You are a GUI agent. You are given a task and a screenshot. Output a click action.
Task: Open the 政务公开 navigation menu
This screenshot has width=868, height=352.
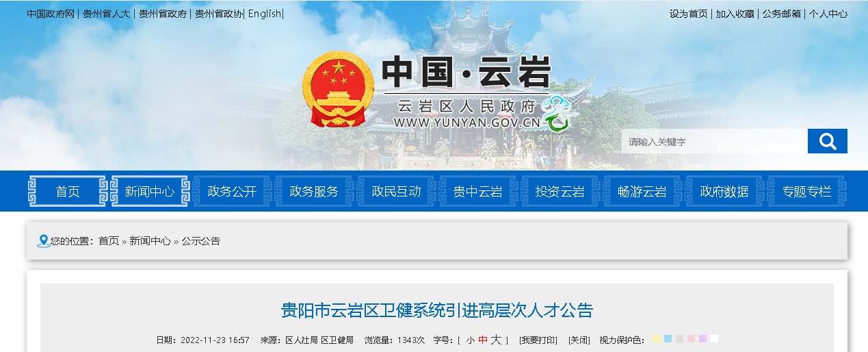pos(232,192)
